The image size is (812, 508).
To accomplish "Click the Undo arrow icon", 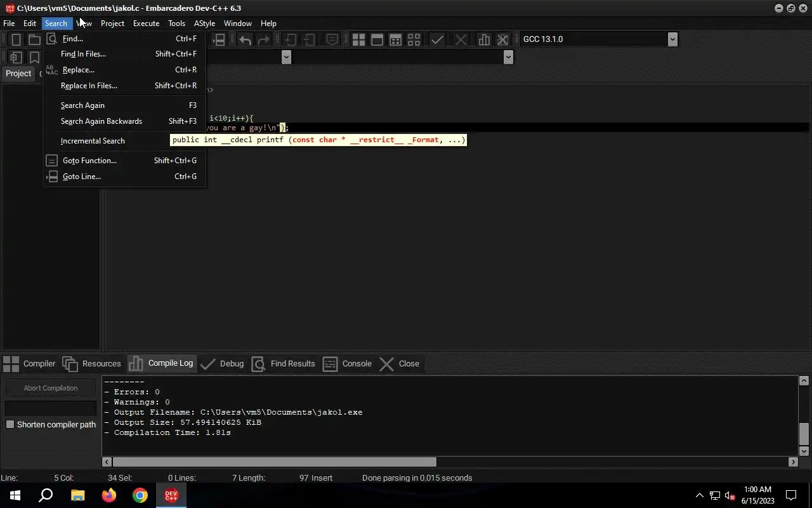I will [245, 39].
